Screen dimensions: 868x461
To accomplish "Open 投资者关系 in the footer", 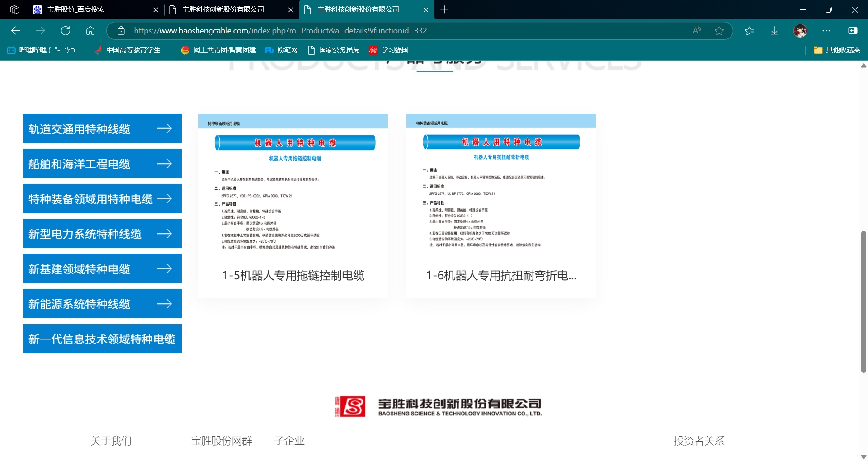I will (699, 441).
